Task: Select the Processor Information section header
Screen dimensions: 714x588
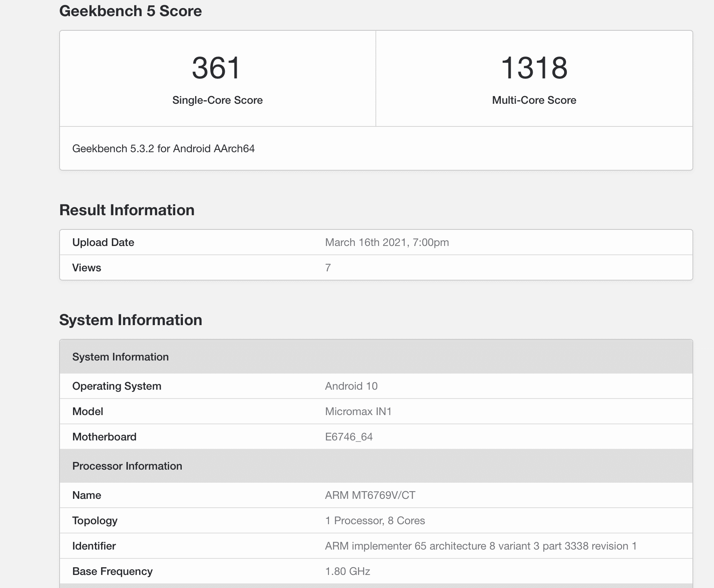Action: coord(127,466)
